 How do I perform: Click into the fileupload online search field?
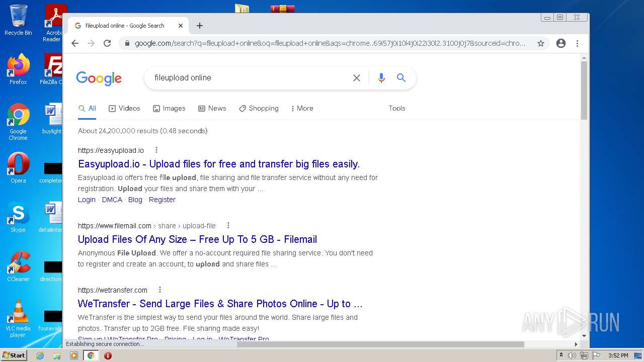click(249, 78)
